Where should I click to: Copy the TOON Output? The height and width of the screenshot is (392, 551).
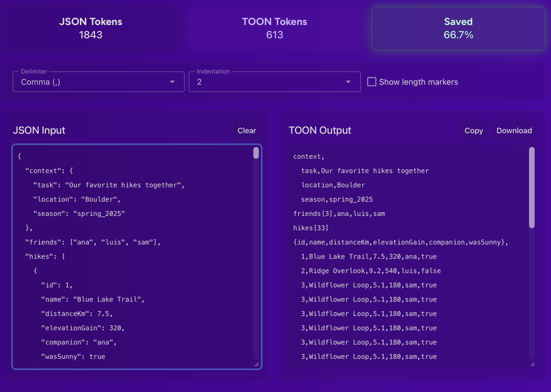pos(474,130)
